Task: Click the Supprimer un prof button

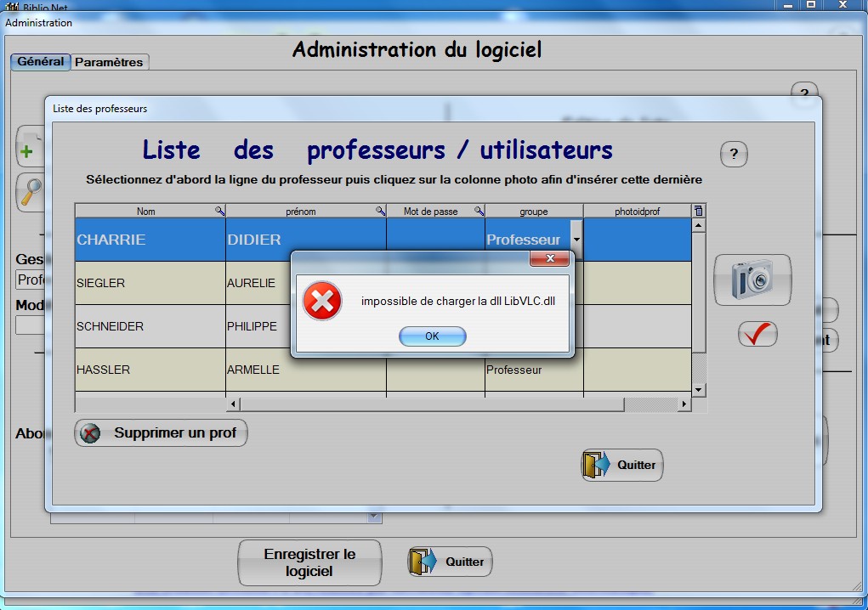Action: pos(162,433)
